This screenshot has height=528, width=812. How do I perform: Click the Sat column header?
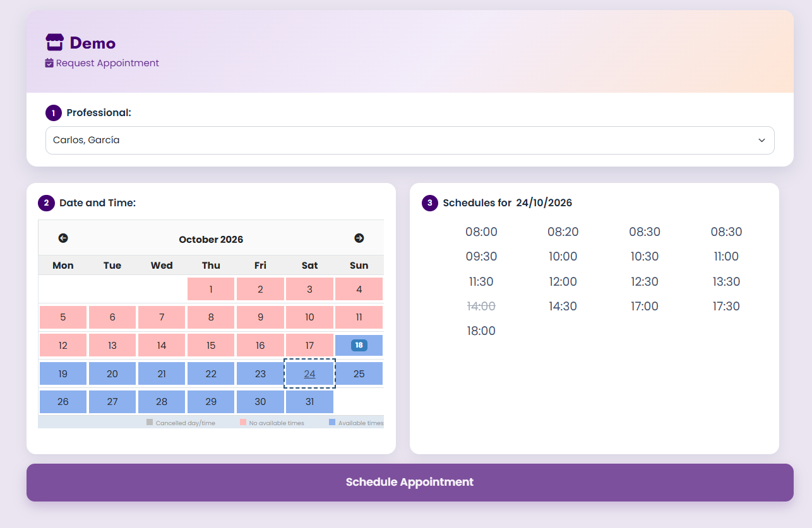click(x=309, y=266)
